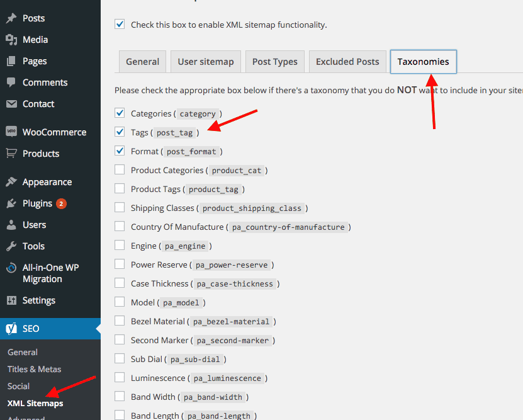Screen dimensions: 523x420
Task: Open the Tools wrench icon
Action: click(x=11, y=246)
